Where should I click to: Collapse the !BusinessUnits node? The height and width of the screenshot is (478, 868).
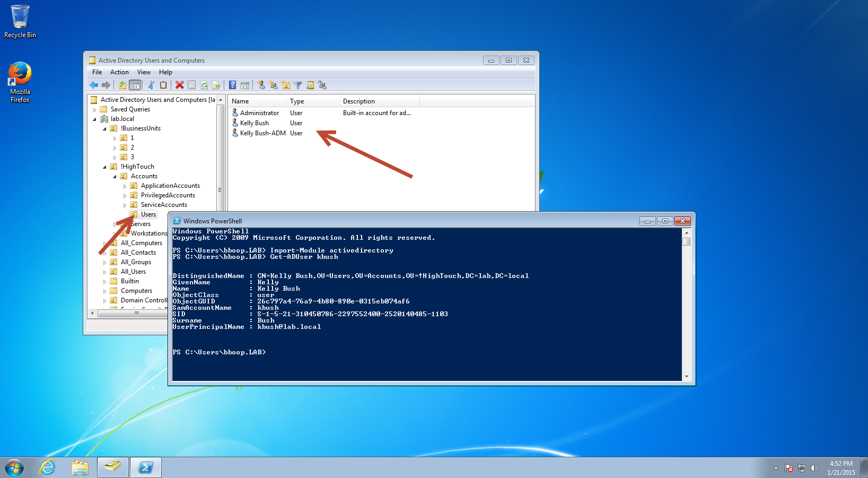click(104, 129)
